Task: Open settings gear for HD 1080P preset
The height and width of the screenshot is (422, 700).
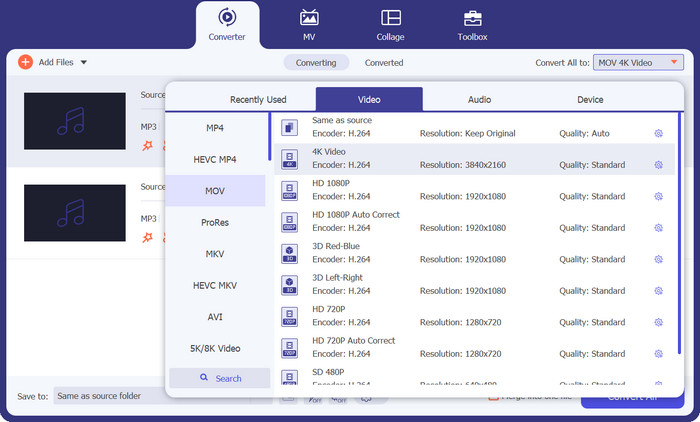Action: pyautogui.click(x=658, y=196)
